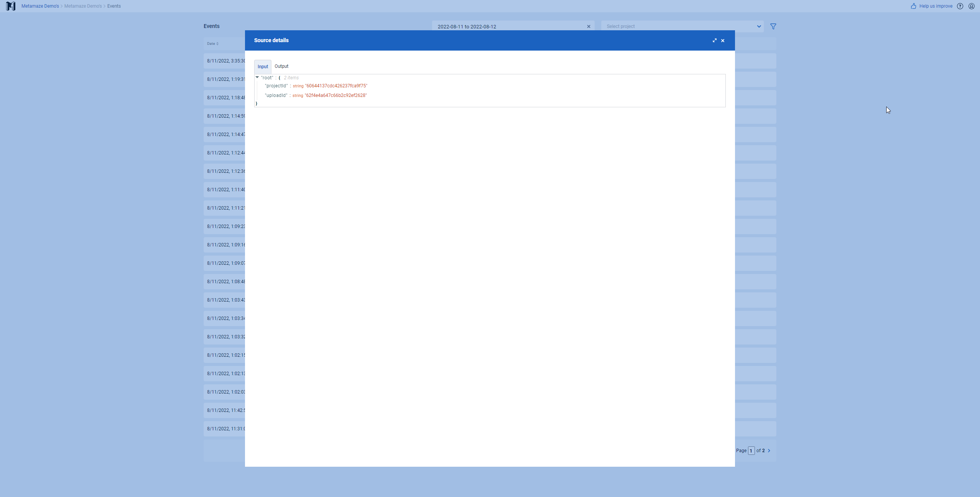
Task: Click the Help us improve thumbs-up icon
Action: 914,6
